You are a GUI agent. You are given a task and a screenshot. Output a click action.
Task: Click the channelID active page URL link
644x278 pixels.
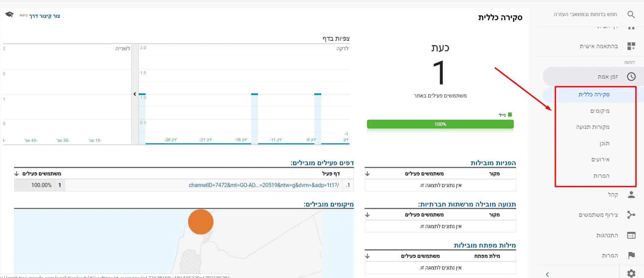[x=264, y=185]
